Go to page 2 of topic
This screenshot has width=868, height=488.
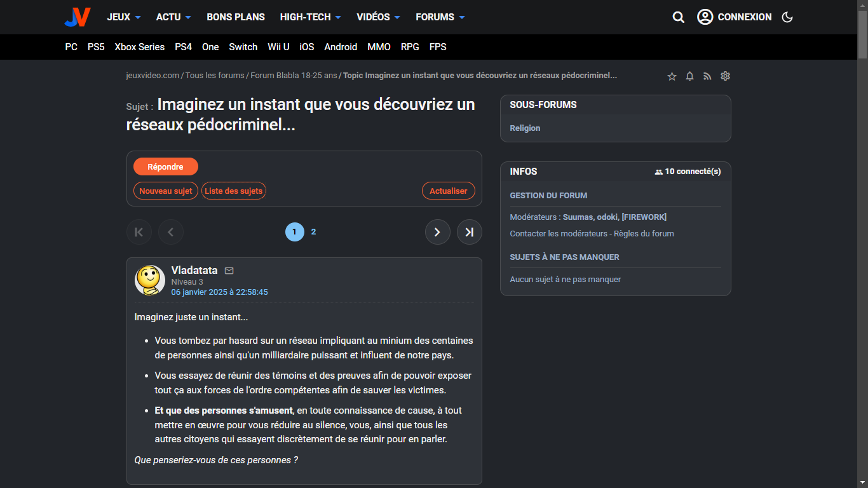click(313, 232)
